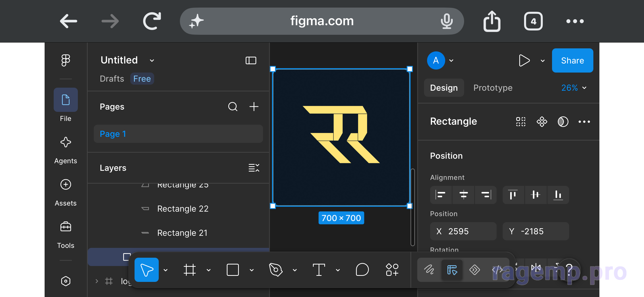Open more Rectangle options ellipsis

click(584, 122)
